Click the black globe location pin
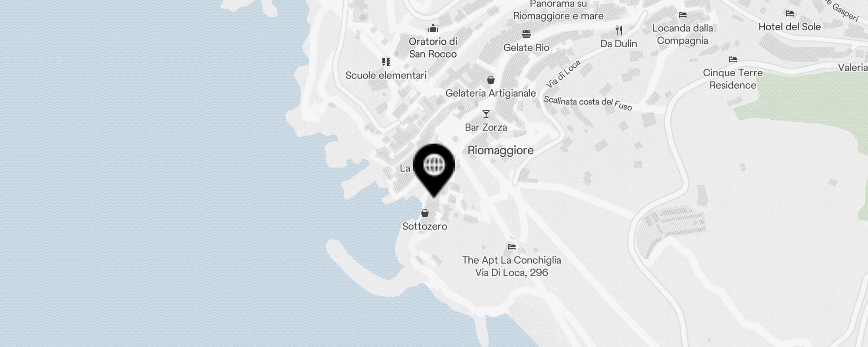868x347 pixels. (x=434, y=170)
